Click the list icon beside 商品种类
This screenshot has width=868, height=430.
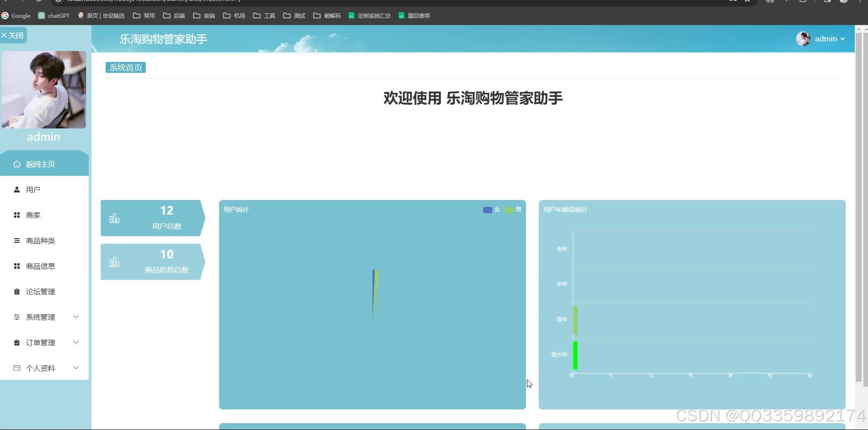pyautogui.click(x=17, y=241)
